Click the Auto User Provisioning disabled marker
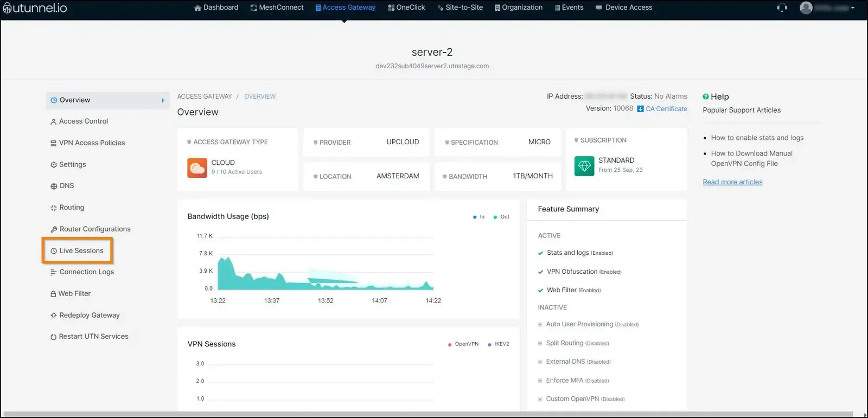 point(540,325)
